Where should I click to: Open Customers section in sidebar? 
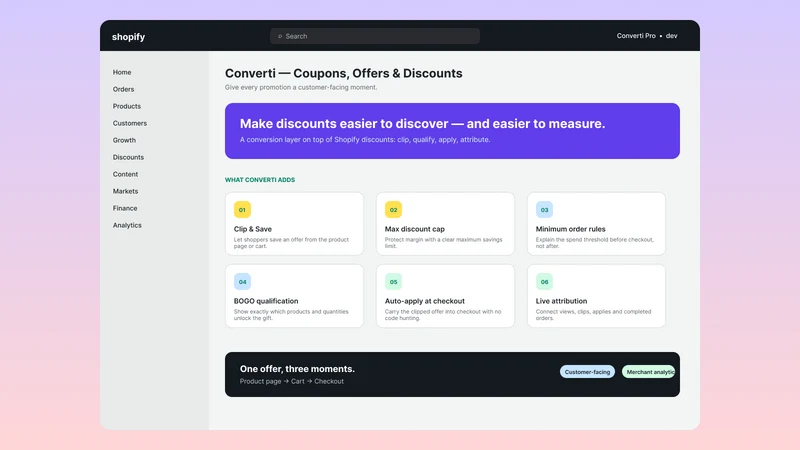(x=130, y=123)
